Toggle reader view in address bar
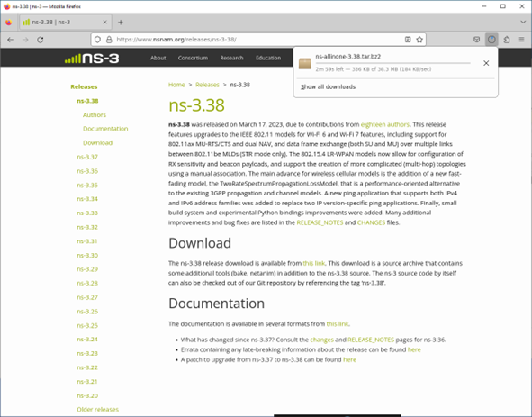532x417 pixels. (408, 40)
